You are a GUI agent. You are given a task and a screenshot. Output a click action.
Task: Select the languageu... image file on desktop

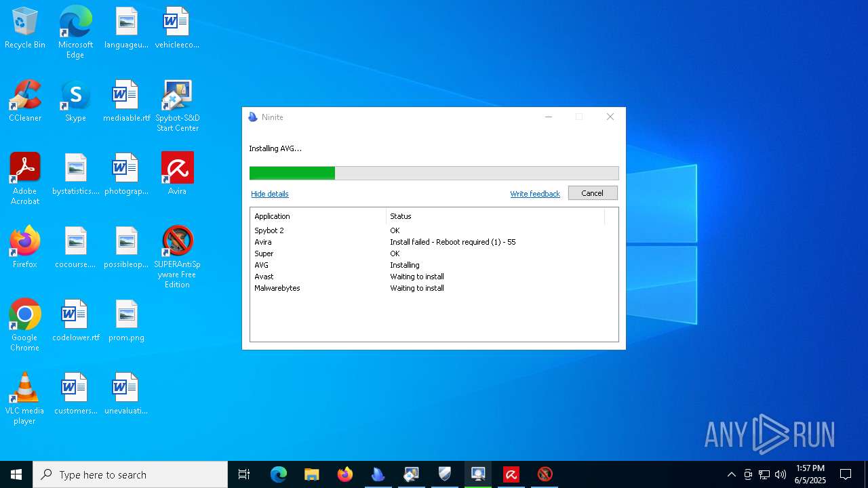(x=126, y=28)
